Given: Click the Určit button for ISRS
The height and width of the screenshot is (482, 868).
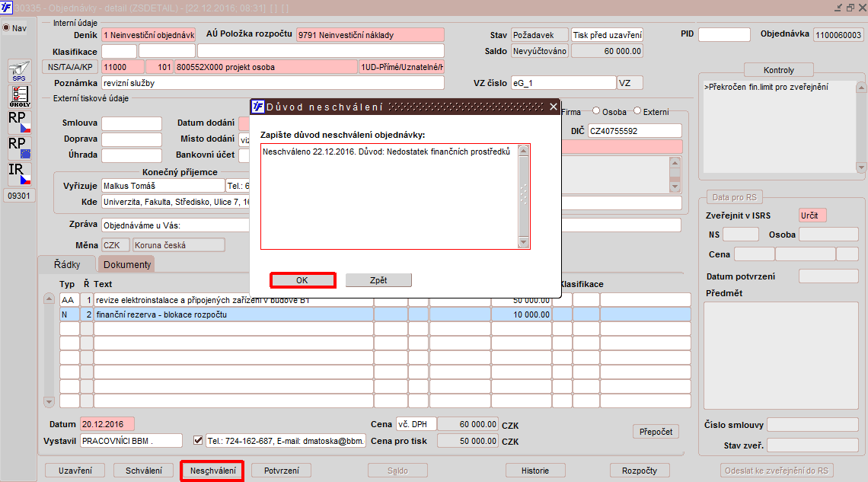Looking at the screenshot, I should tap(812, 215).
